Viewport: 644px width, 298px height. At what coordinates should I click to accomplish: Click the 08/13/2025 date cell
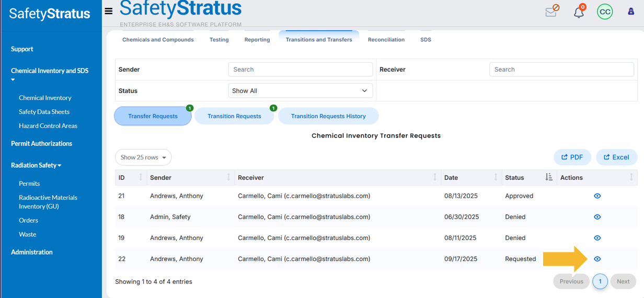[x=462, y=196]
